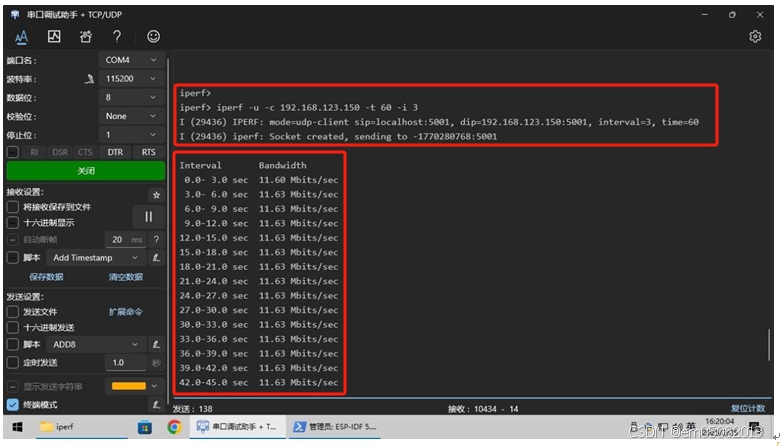780x446 pixels.
Task: Open the settings gear icon
Action: (x=755, y=36)
